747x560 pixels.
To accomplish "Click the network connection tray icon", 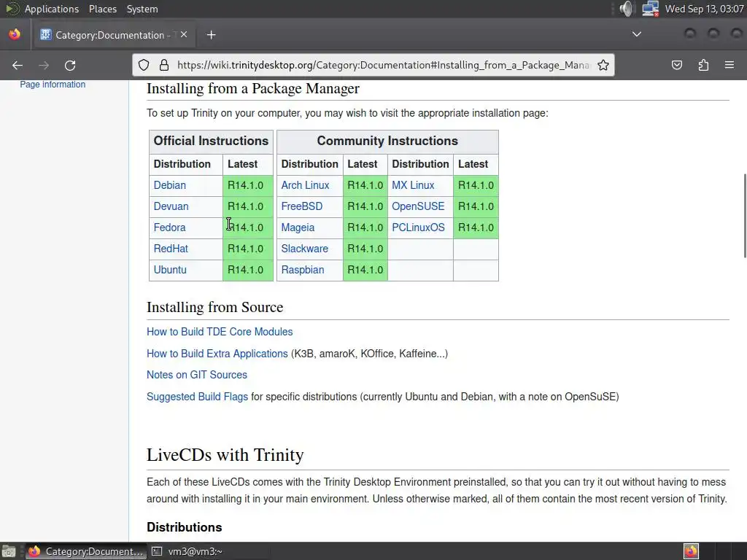I will tap(650, 9).
